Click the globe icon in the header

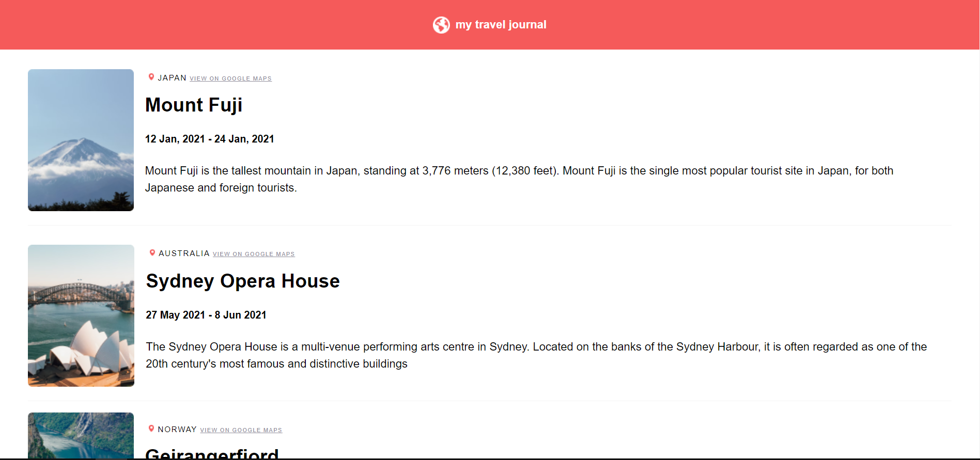(x=441, y=24)
